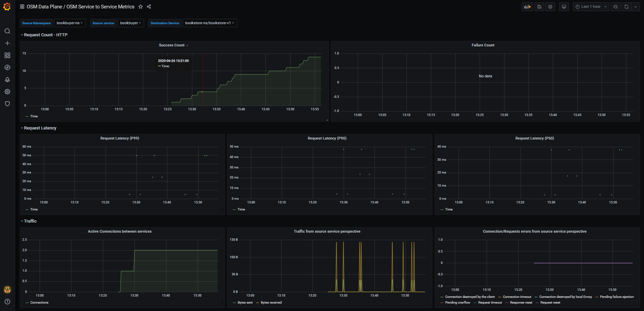
Task: Click the Source Namespace variable label
Action: point(36,23)
